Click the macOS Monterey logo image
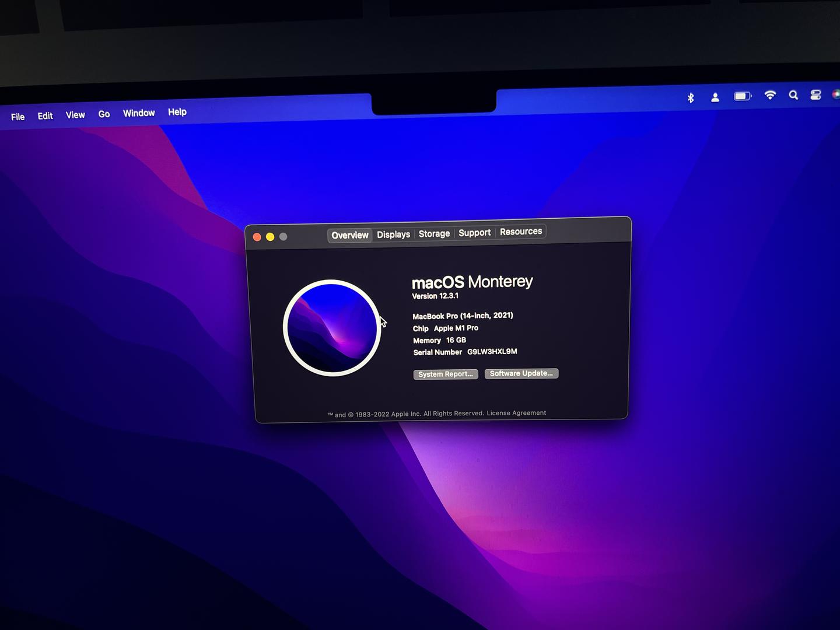Screen dimensions: 840x630 click(x=332, y=328)
